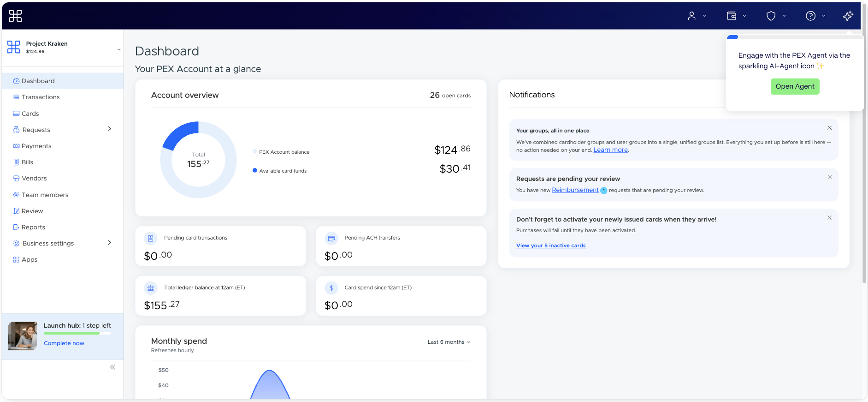Click the Pending card transactions icon
Viewport: 868px width, 402px height.
click(x=151, y=238)
